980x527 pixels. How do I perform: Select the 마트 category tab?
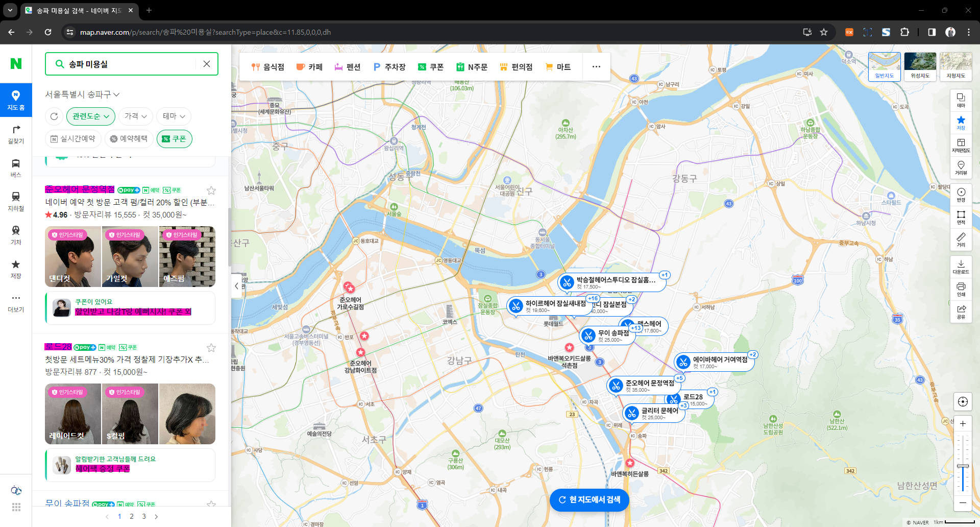(558, 67)
